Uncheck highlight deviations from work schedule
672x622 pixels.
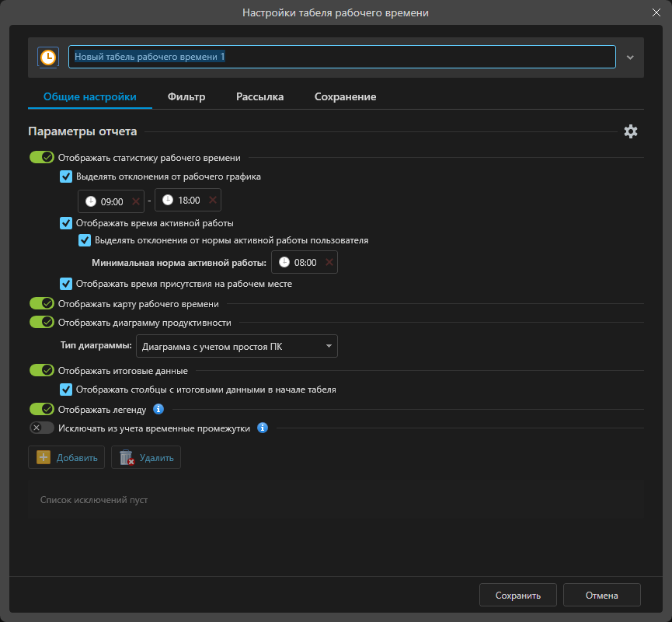click(x=66, y=176)
